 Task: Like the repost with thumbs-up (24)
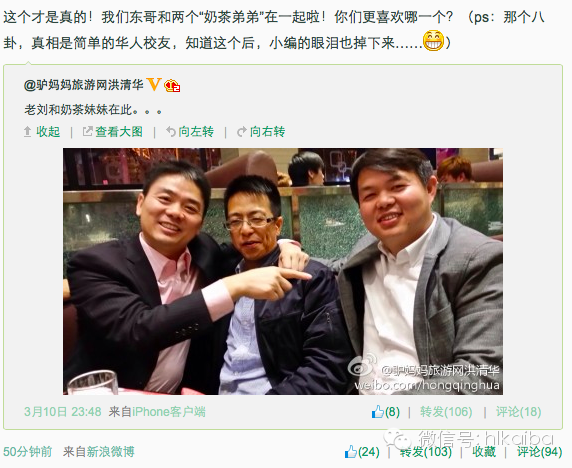(x=362, y=452)
